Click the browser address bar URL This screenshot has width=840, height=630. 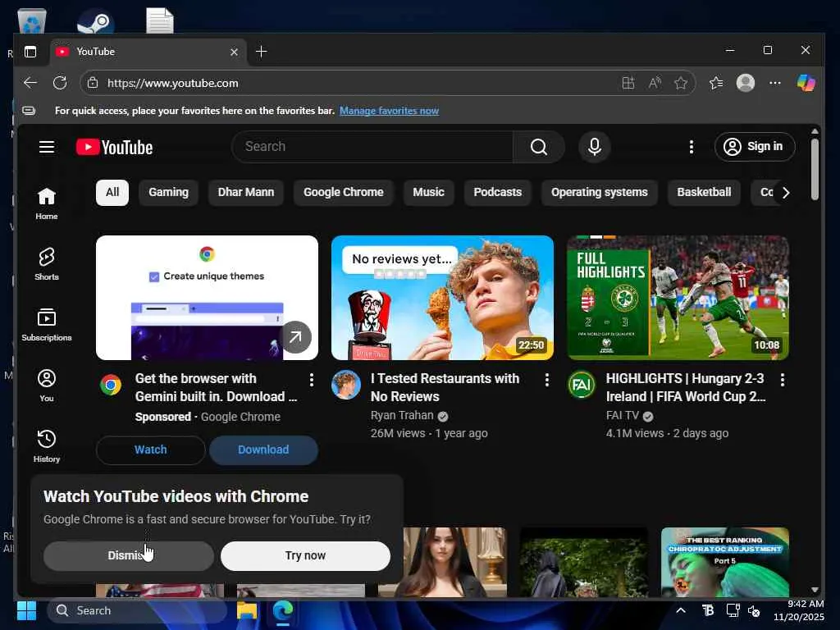click(172, 83)
